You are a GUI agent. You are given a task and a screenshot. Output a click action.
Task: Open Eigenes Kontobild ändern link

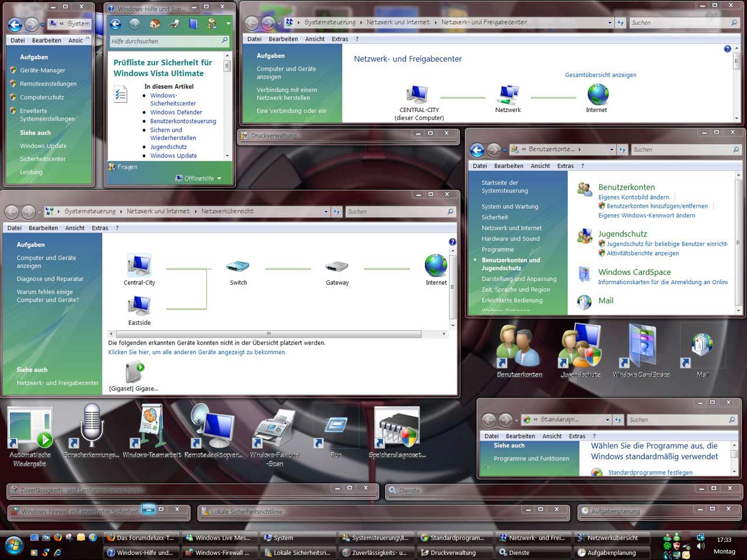[x=633, y=197]
